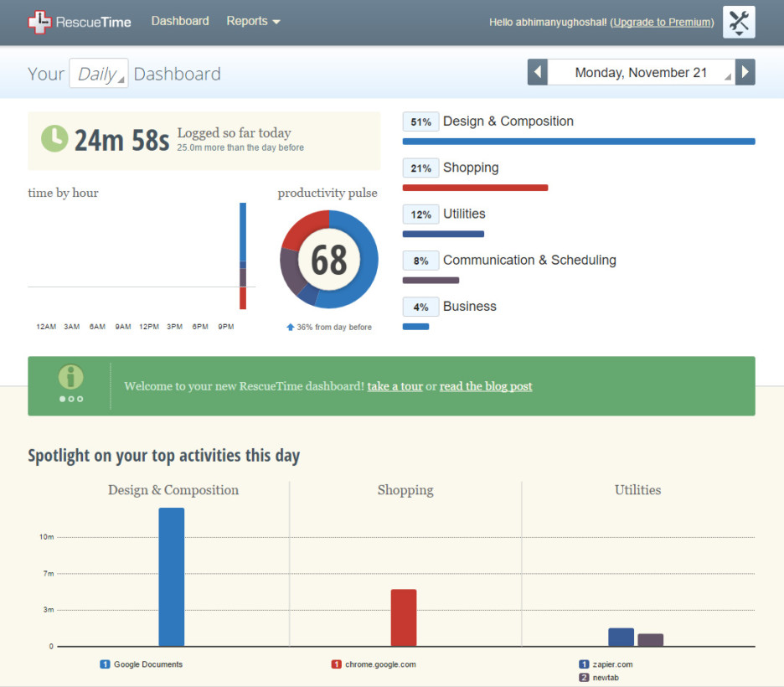Click the 10m chart axis label

click(47, 537)
